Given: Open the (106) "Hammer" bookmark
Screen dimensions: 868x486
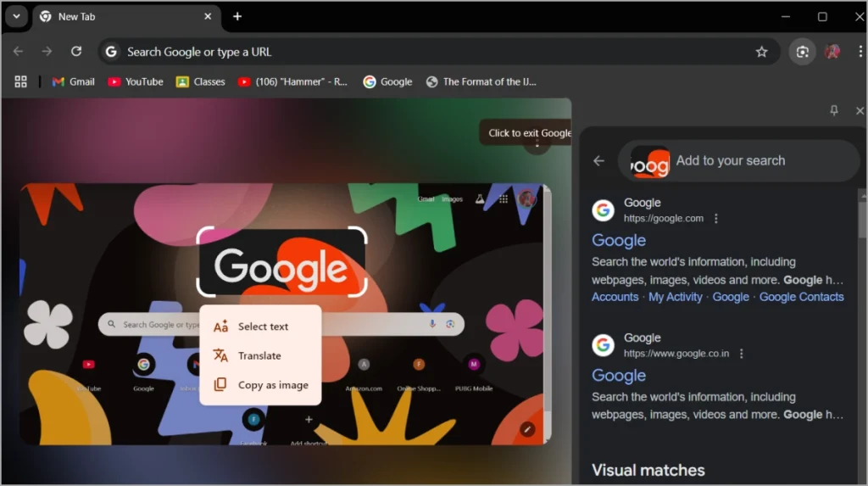Looking at the screenshot, I should (292, 81).
